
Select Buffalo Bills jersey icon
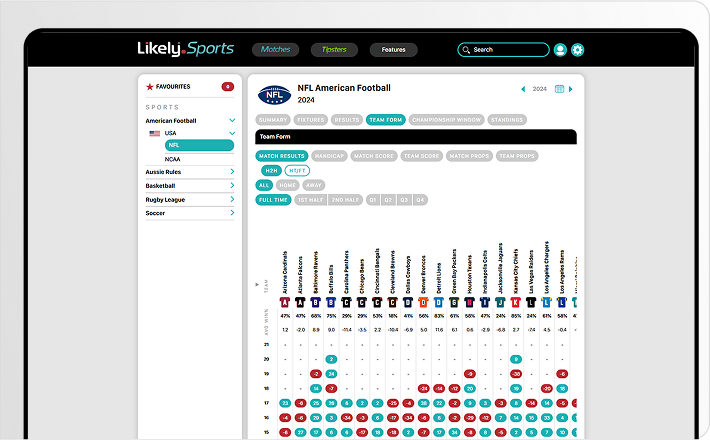tap(331, 302)
